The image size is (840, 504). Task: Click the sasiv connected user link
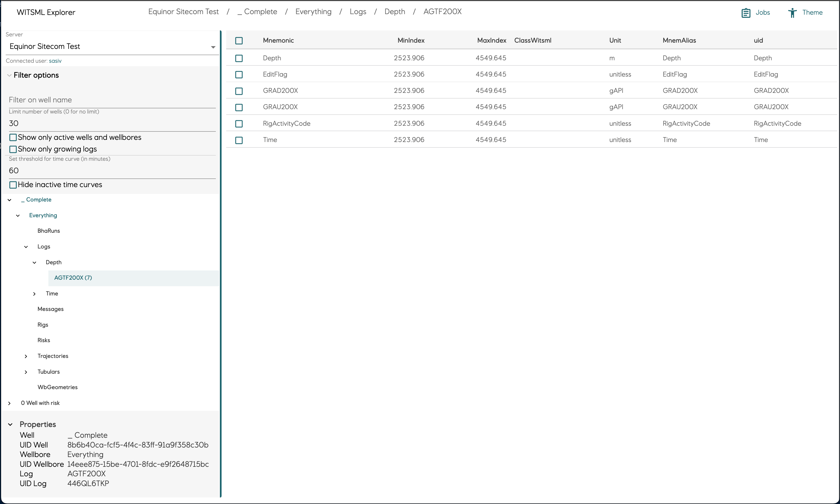click(55, 61)
